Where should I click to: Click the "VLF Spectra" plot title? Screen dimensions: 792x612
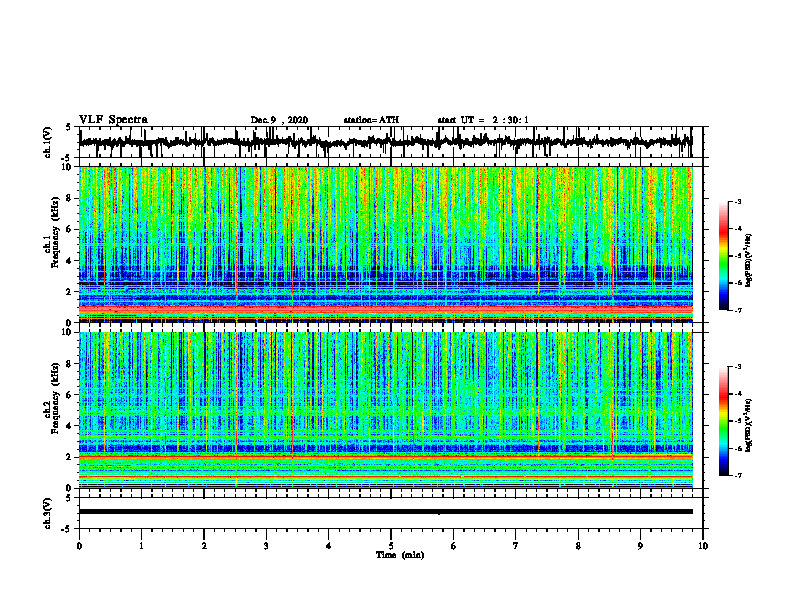pos(113,120)
